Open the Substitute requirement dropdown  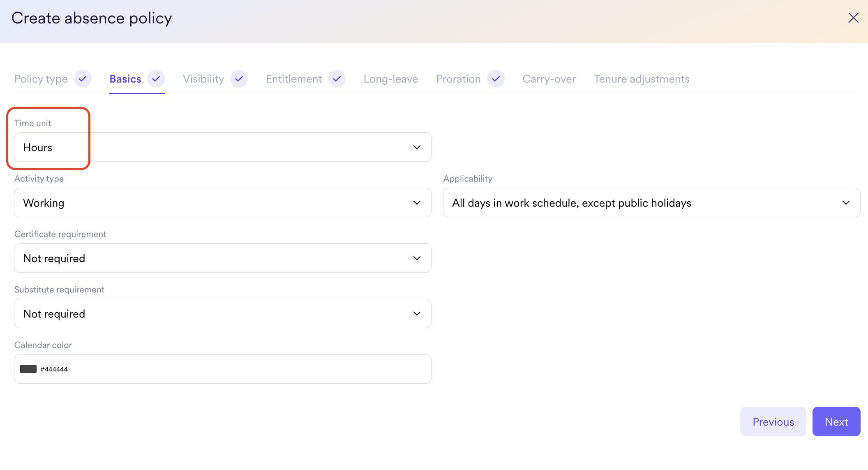222,313
